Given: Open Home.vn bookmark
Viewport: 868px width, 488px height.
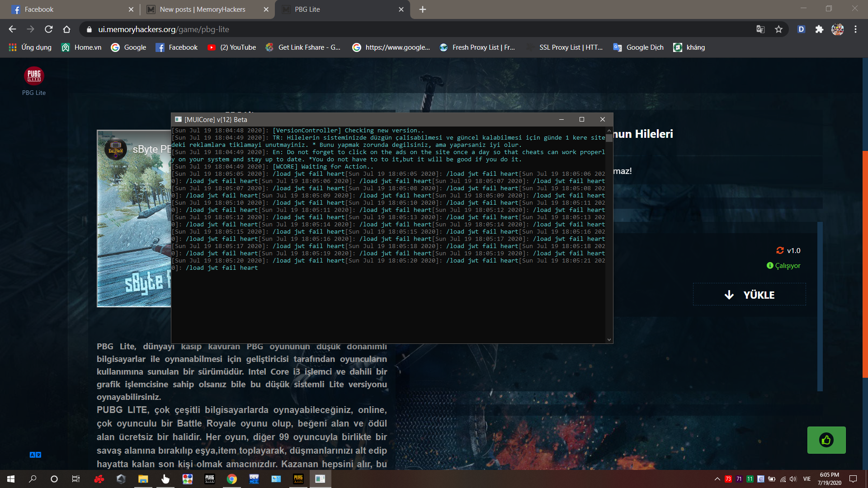Looking at the screenshot, I should click(x=81, y=47).
